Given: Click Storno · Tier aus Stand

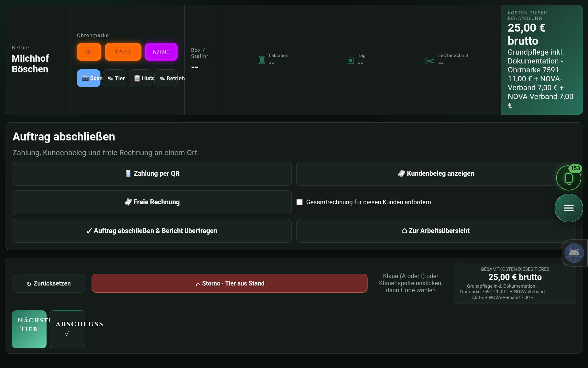Looking at the screenshot, I should pos(229,283).
